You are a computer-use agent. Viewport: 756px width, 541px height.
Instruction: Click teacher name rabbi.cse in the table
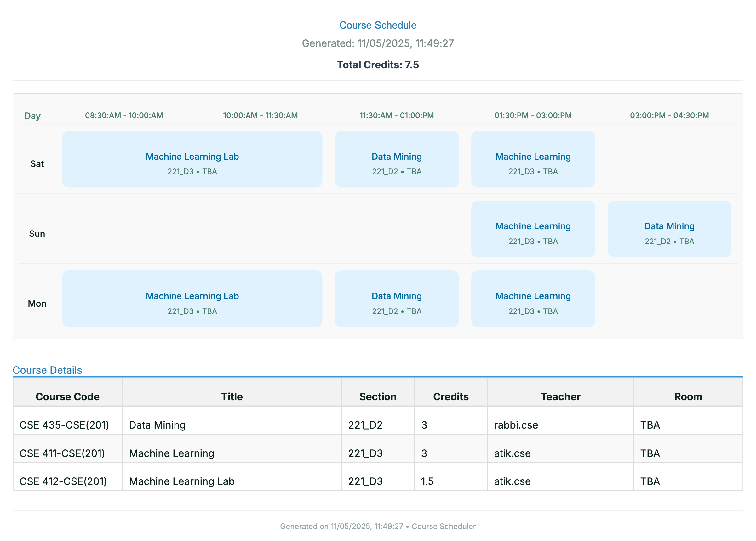516,425
